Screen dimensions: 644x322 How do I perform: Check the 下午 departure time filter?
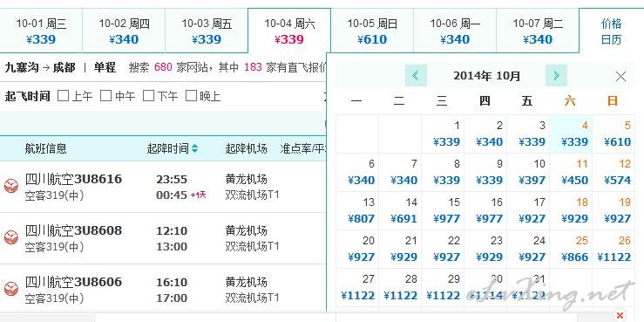click(148, 96)
